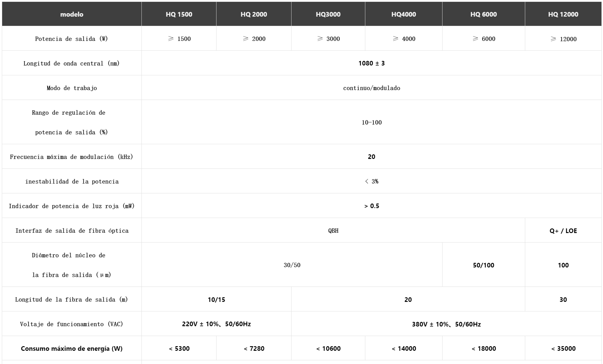The width and height of the screenshot is (603, 364).
Task: Click the 50/100 core diameter cell
Action: (484, 265)
